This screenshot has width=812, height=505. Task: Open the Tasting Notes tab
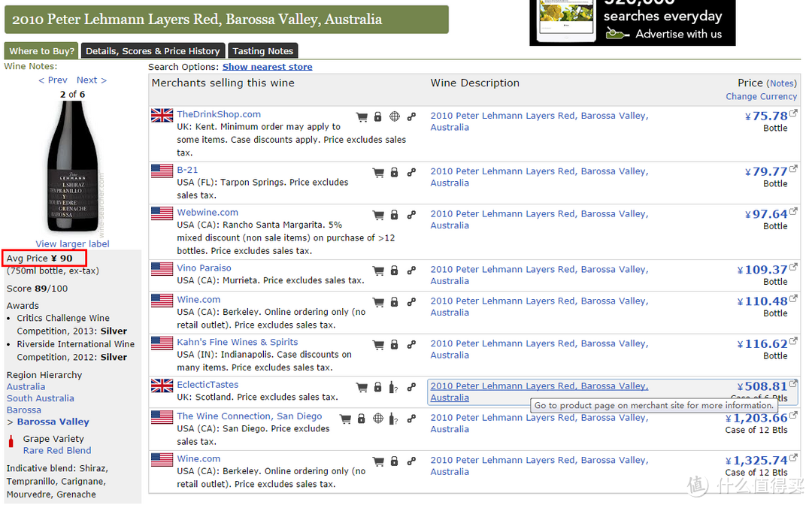(262, 50)
